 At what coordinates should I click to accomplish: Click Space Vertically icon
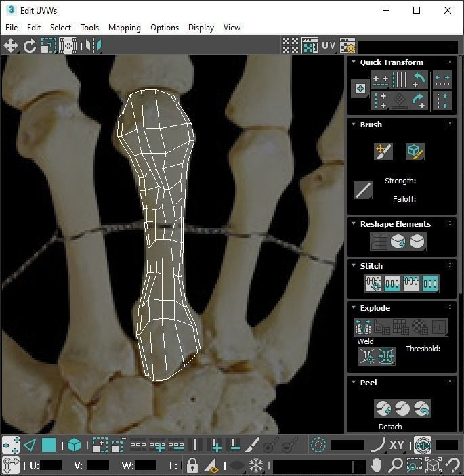442,101
